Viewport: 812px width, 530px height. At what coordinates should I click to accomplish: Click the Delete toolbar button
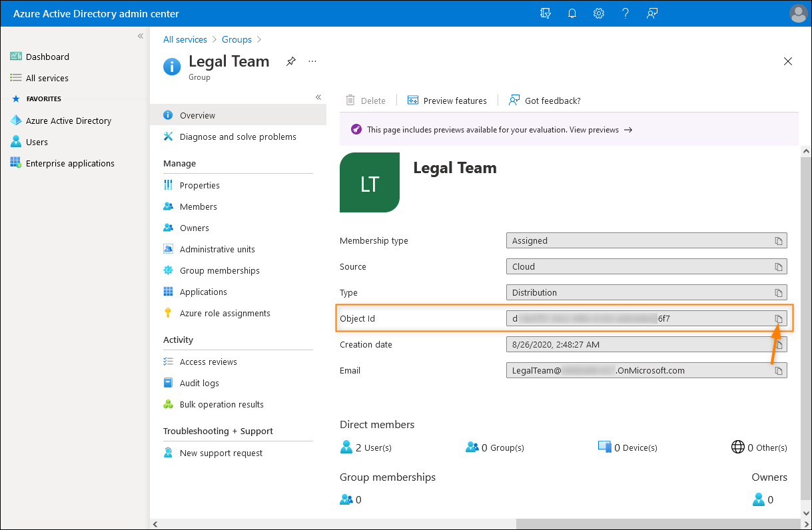[366, 101]
